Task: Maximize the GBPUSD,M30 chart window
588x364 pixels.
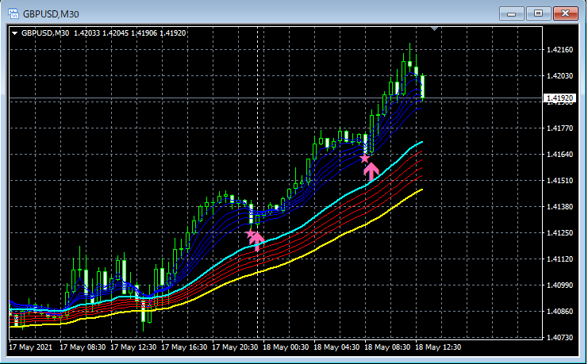Action: point(538,13)
